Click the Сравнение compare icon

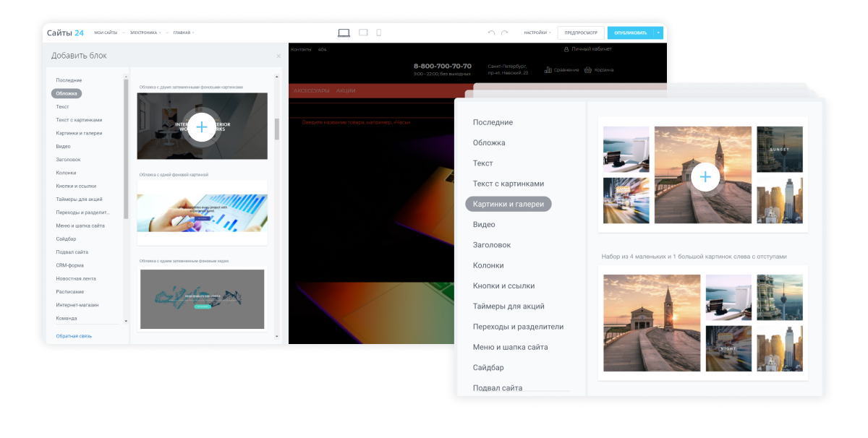pos(548,69)
